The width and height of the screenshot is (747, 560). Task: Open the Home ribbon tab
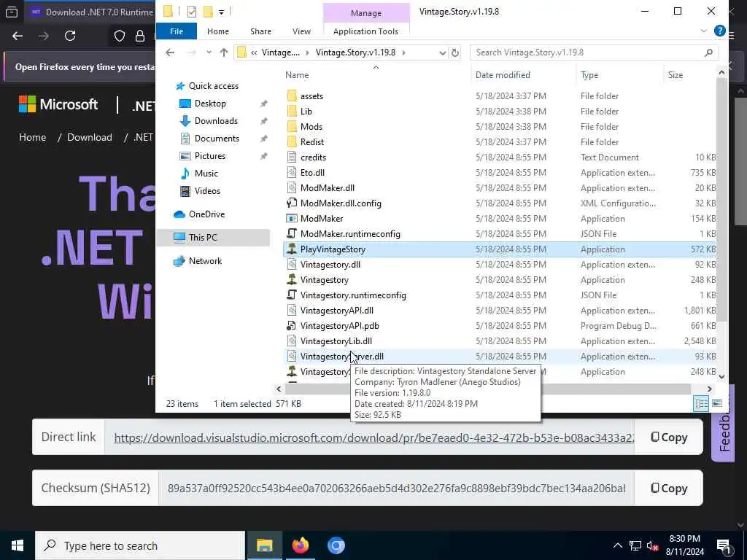[x=217, y=31]
